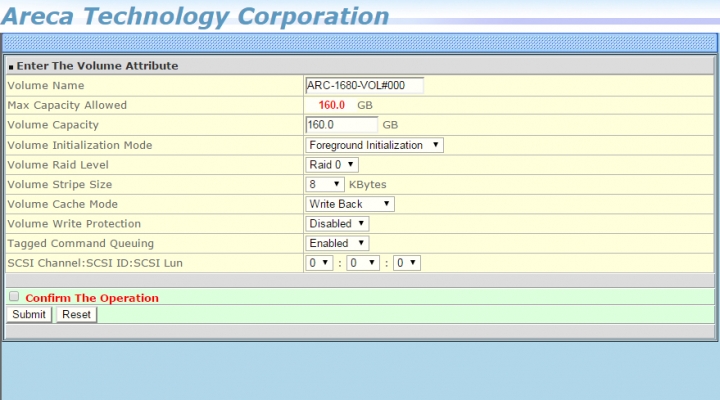The width and height of the screenshot is (720, 400).
Task: Open the Volume Initialization Mode dropdown
Action: (374, 145)
